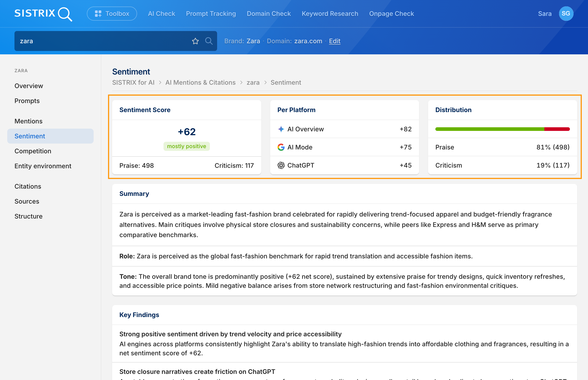Click the SISTRIX for AI breadcrumb link
The image size is (588, 380).
pos(133,82)
